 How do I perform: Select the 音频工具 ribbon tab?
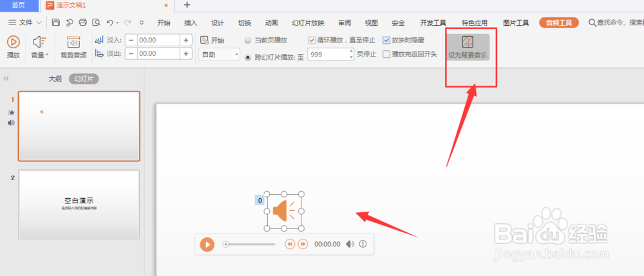point(559,23)
